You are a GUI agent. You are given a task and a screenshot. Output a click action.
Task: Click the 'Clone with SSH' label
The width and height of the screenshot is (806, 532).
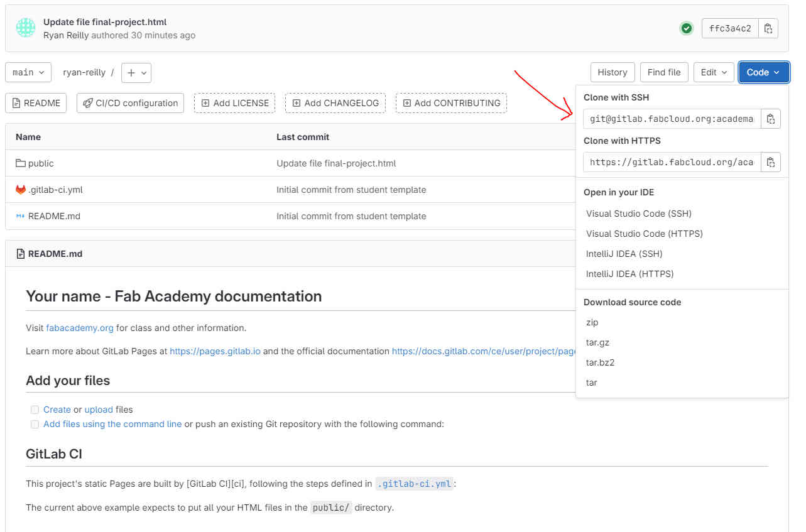pos(616,97)
